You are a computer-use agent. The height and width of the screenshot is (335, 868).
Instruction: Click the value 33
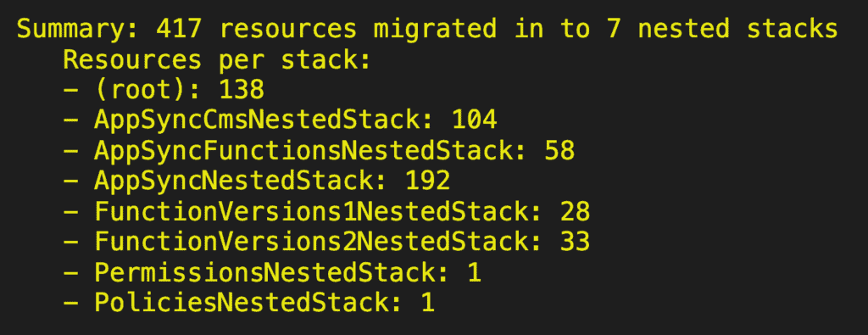pyautogui.click(x=576, y=242)
